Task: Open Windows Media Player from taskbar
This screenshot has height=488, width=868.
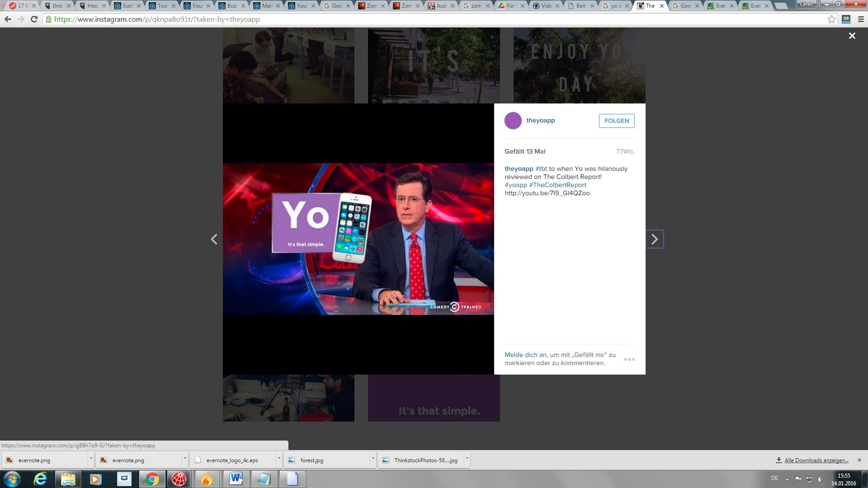Action: (96, 479)
